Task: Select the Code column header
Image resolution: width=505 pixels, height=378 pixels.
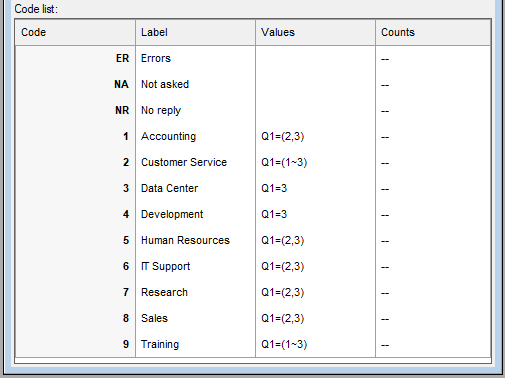Action: click(x=75, y=32)
